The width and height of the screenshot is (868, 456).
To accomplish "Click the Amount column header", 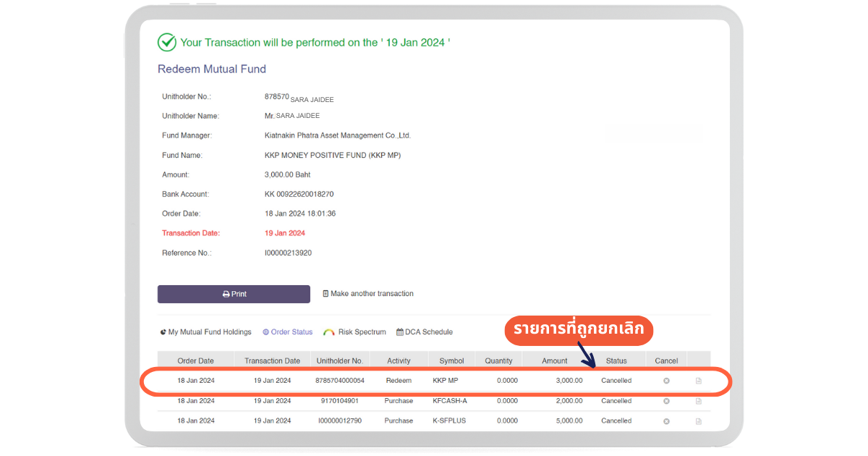I will [x=555, y=360].
